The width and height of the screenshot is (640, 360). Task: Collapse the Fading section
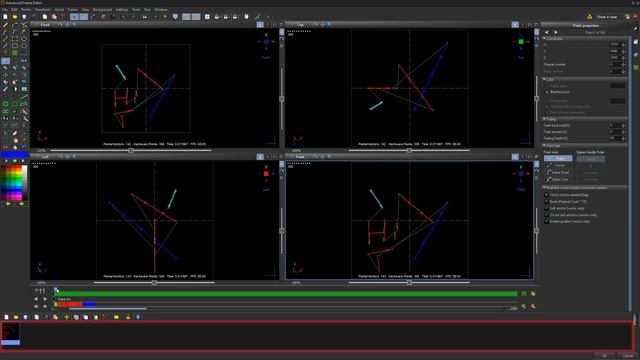[544, 119]
